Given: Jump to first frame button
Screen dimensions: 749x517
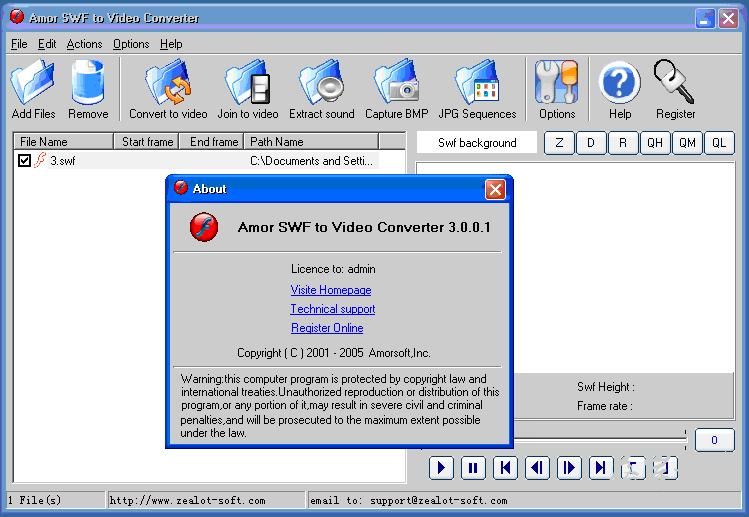Looking at the screenshot, I should coord(505,468).
